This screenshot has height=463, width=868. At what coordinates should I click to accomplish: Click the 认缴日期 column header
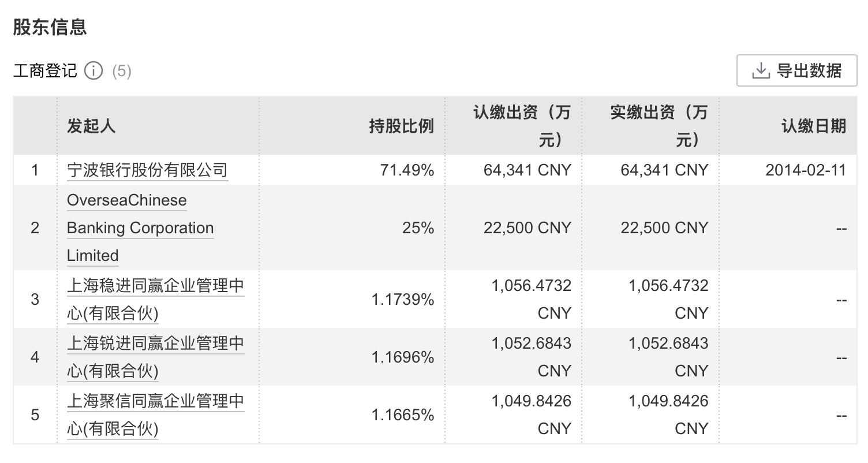pyautogui.click(x=814, y=126)
